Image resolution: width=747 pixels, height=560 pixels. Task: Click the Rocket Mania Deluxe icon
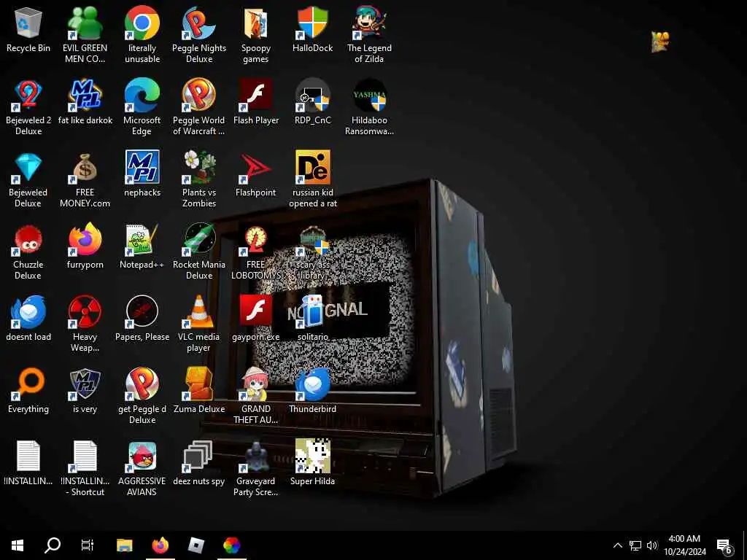click(x=198, y=239)
